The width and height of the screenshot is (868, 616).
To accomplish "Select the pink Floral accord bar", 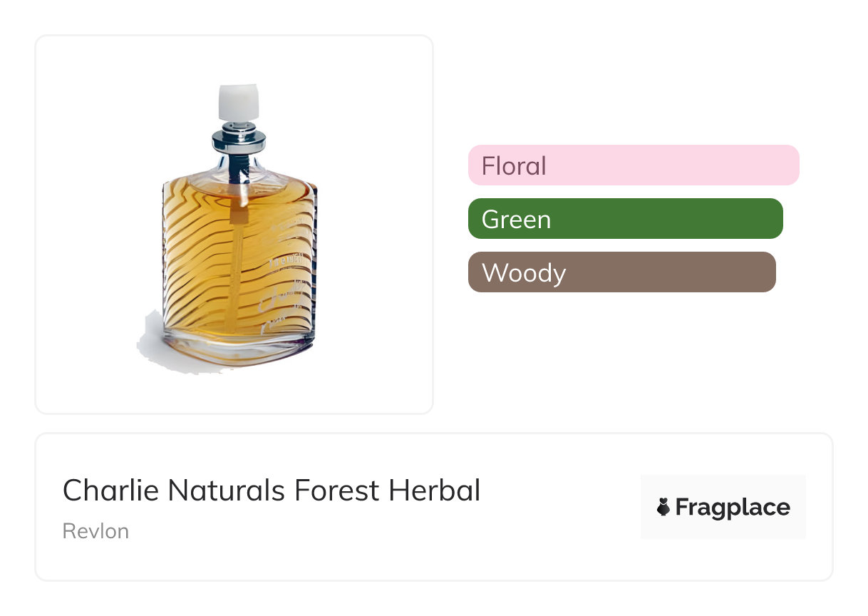I will coord(634,165).
